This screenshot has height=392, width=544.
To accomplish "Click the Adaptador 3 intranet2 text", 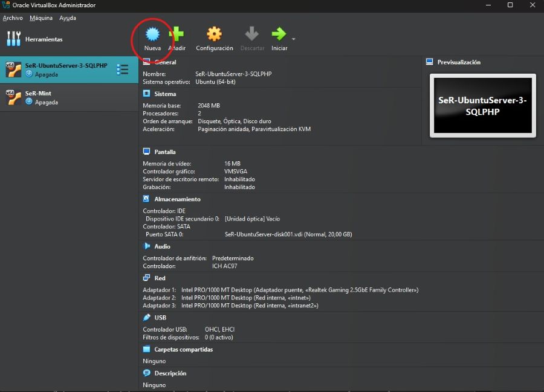I will (250, 306).
